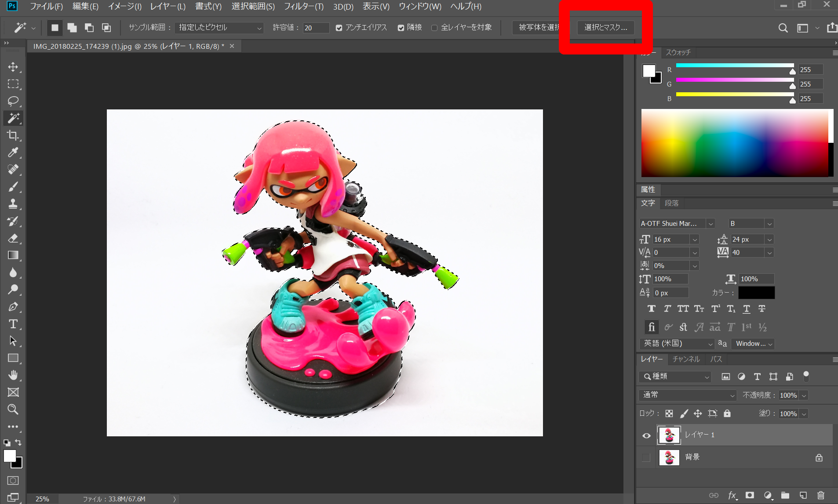Viewport: 838px width, 504px height.
Task: Select the Gradient tool
Action: (13, 255)
